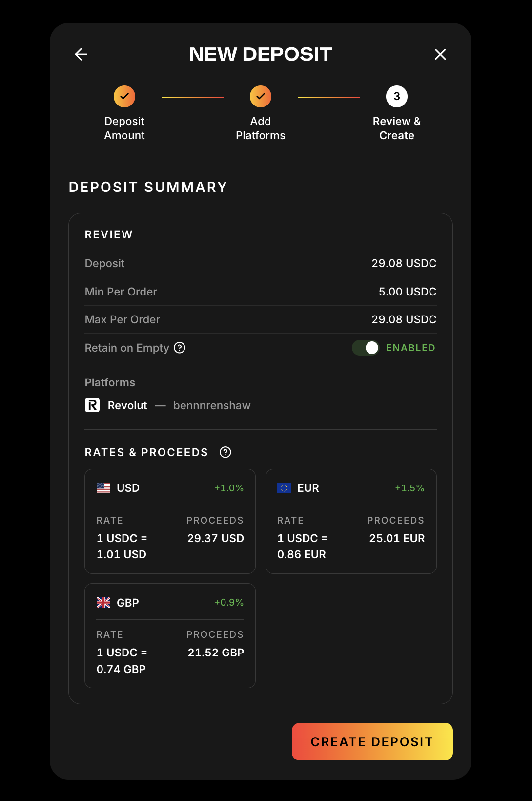Click the 29.08 USDC Deposit value

coord(404,263)
